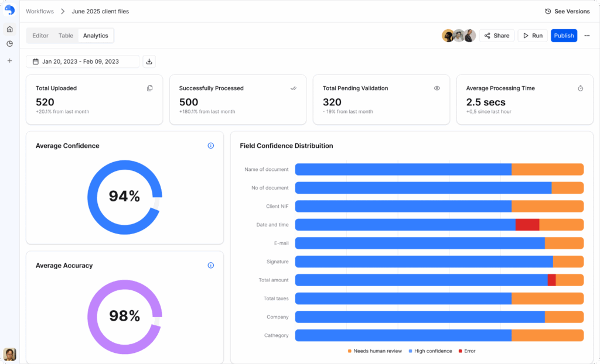Switch to the Table tab
The height and width of the screenshot is (364, 600).
point(66,35)
